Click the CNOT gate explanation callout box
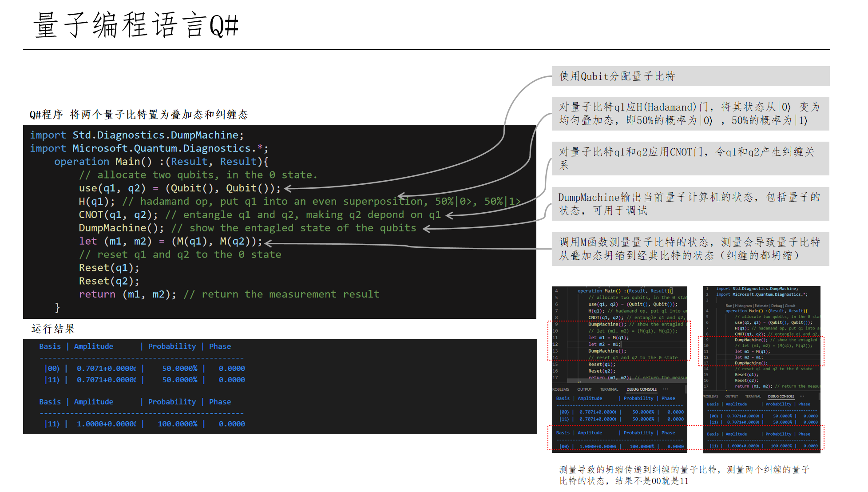 click(x=690, y=159)
